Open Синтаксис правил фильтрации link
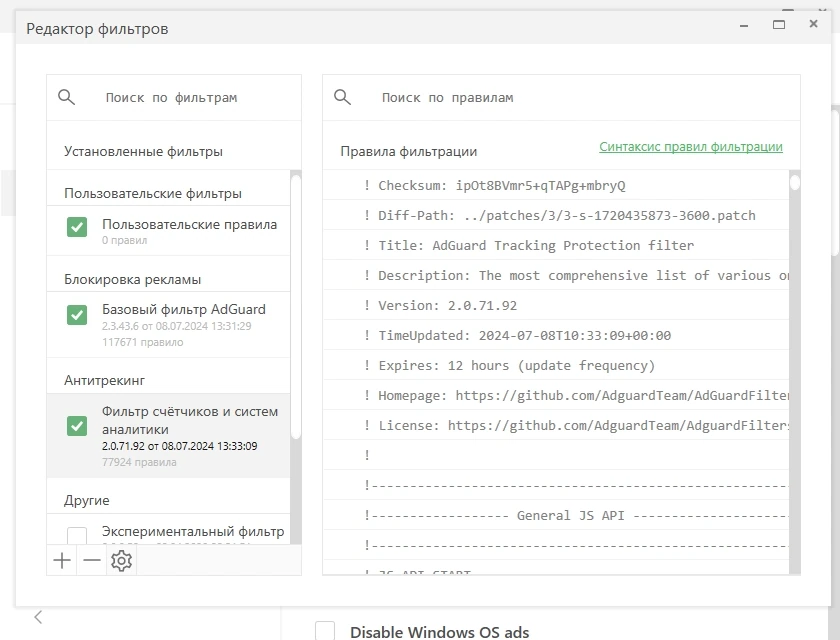This screenshot has width=840, height=640. point(691,147)
